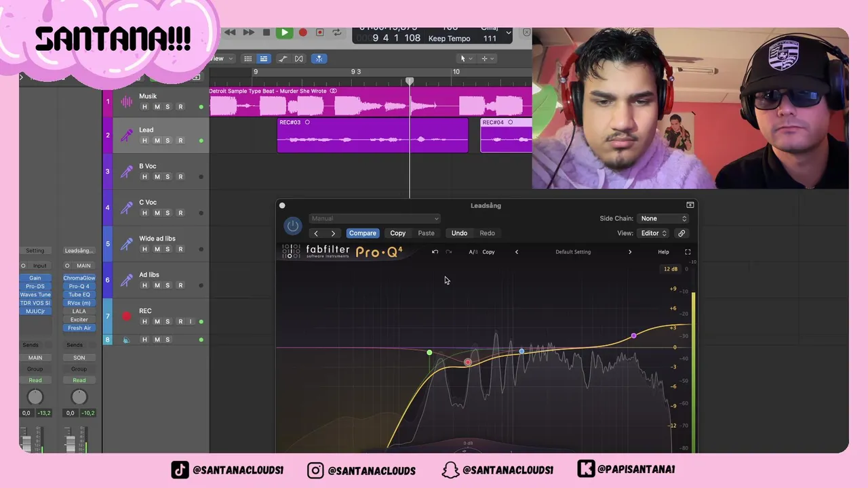This screenshot has width=868, height=488.
Task: Toggle the Pro-Q 4 plugin power button
Action: pyautogui.click(x=292, y=226)
